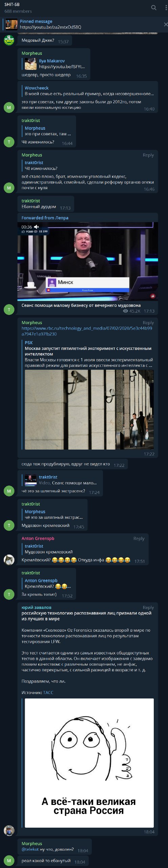Play the forwarded video showing Минск
Image resolution: width=168 pixels, height=868 pixels.
(x=87, y=261)
